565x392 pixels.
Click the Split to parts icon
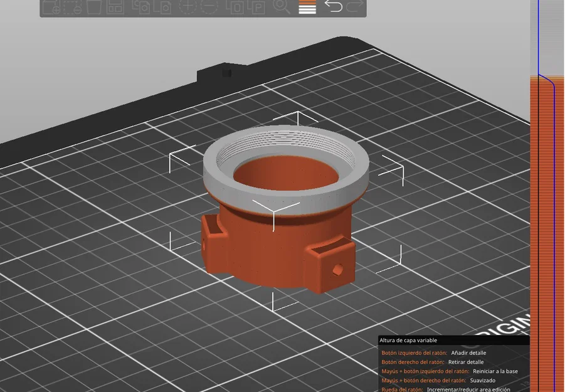click(x=256, y=7)
